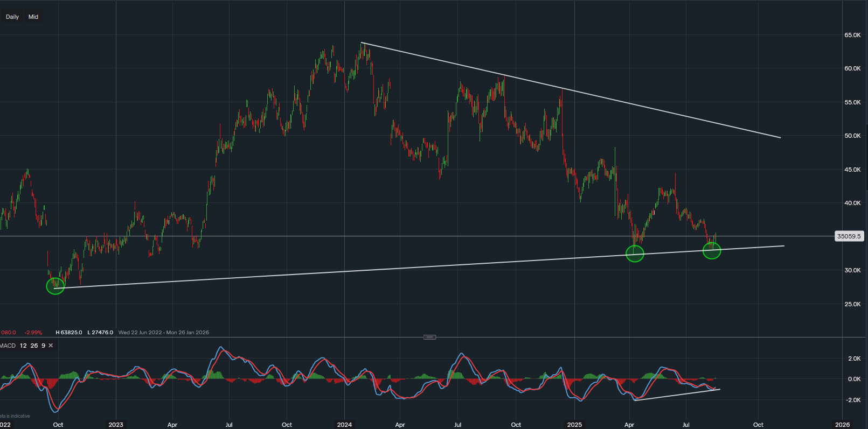
Task: Select the green circle at October 2022 low
Action: 55,286
